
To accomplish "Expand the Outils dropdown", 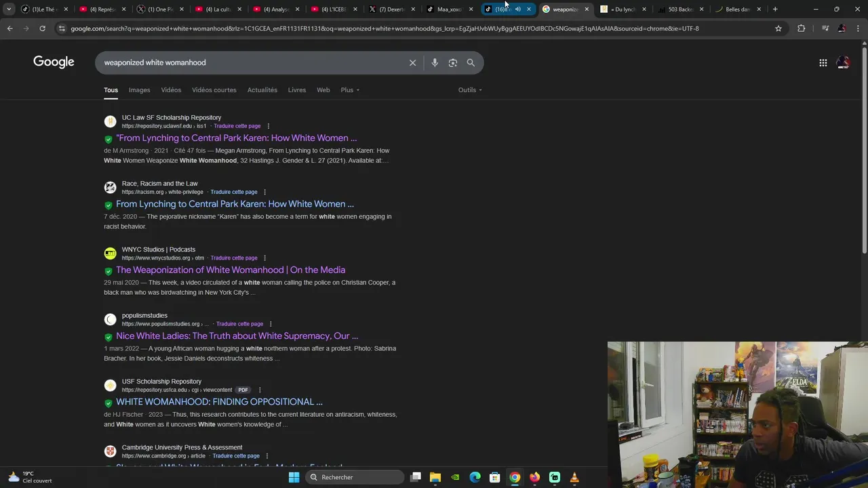I will coord(470,90).
